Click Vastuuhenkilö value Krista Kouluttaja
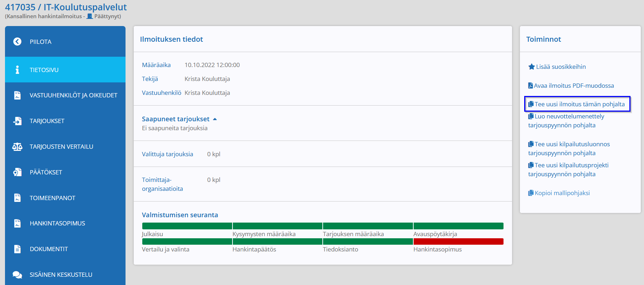The height and width of the screenshot is (285, 644). click(207, 93)
